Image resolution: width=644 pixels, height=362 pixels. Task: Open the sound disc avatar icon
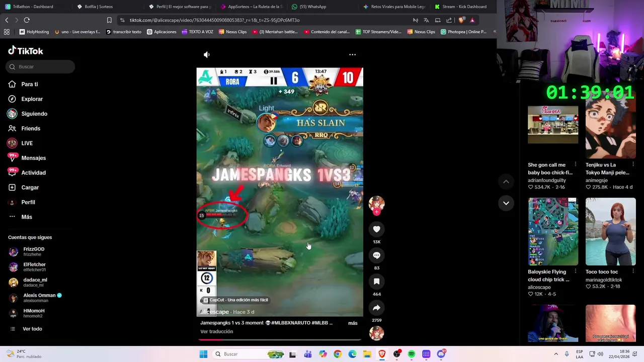[x=376, y=333]
